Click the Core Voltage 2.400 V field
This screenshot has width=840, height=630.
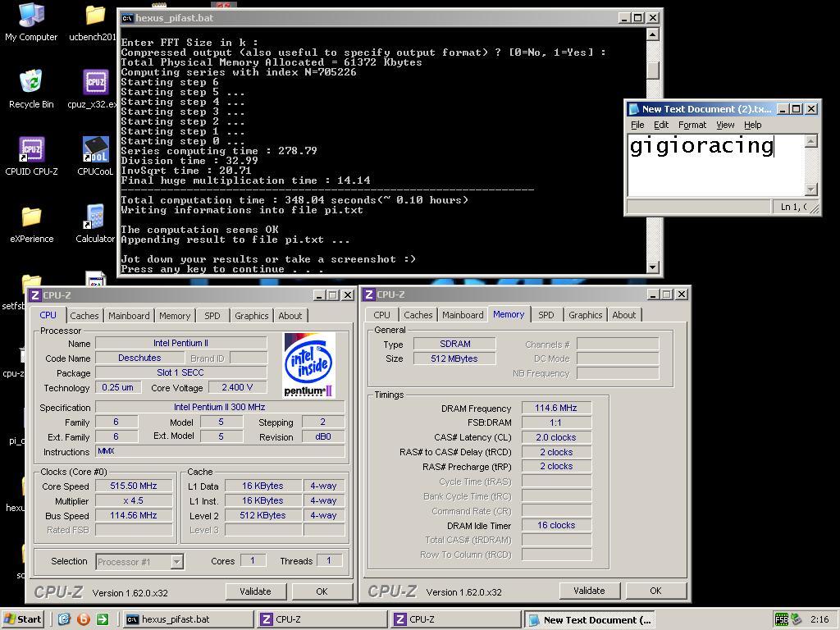click(237, 387)
